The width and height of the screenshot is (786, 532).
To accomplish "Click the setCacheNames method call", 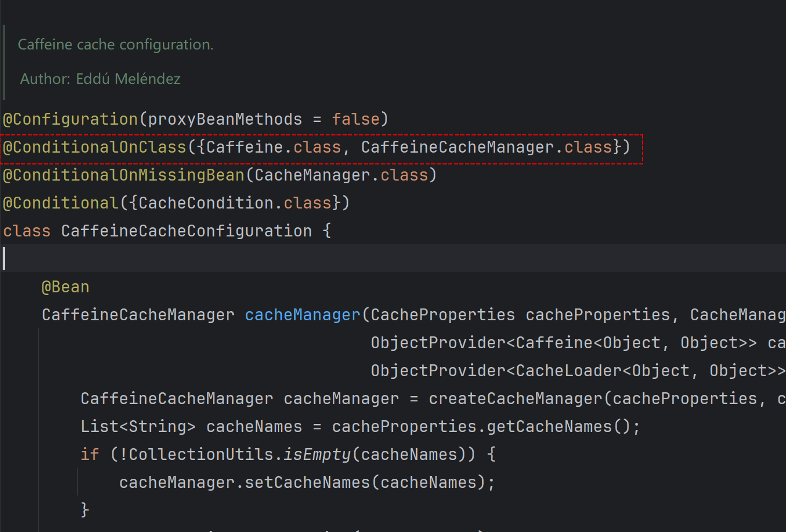I will click(307, 483).
